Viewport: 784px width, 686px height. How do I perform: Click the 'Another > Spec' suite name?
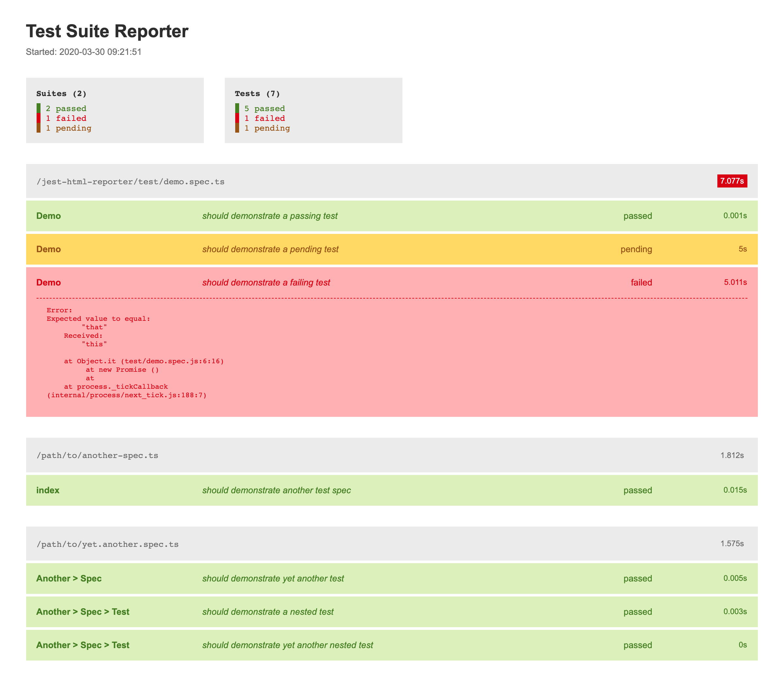(69, 579)
